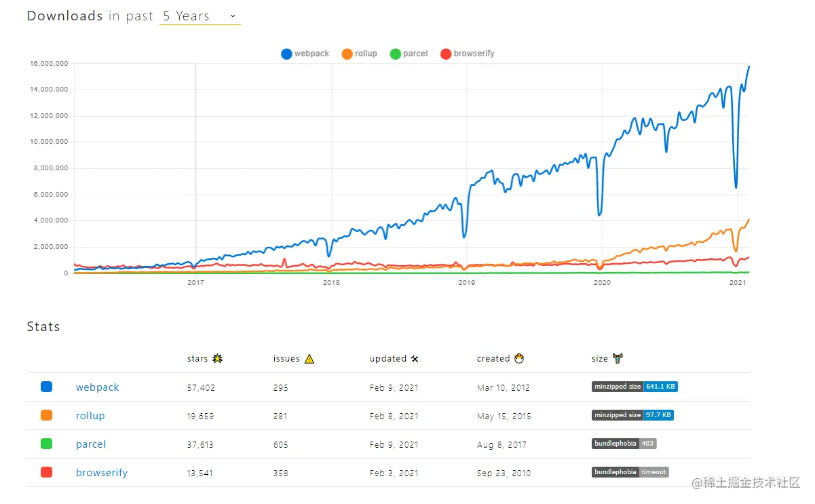Click parcel bundlephobia 403 badge
815x504 pixels.
pyautogui.click(x=624, y=444)
